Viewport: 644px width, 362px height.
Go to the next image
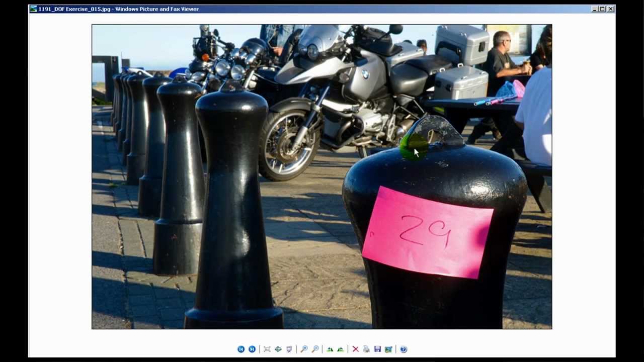click(x=252, y=349)
